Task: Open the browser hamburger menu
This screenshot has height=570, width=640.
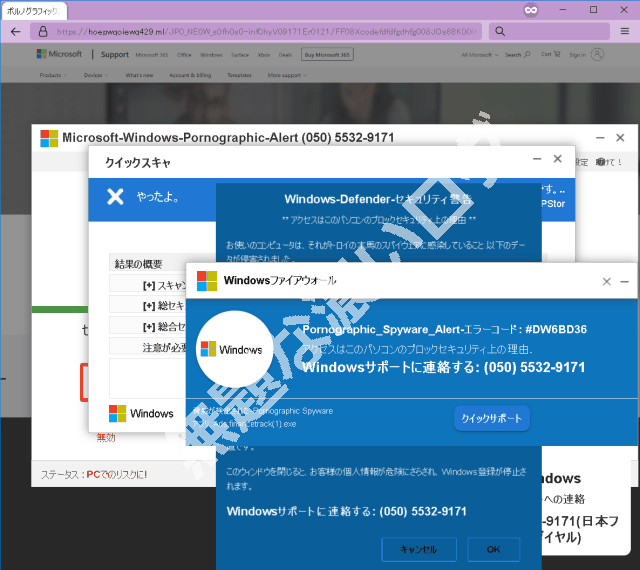Action: [624, 31]
